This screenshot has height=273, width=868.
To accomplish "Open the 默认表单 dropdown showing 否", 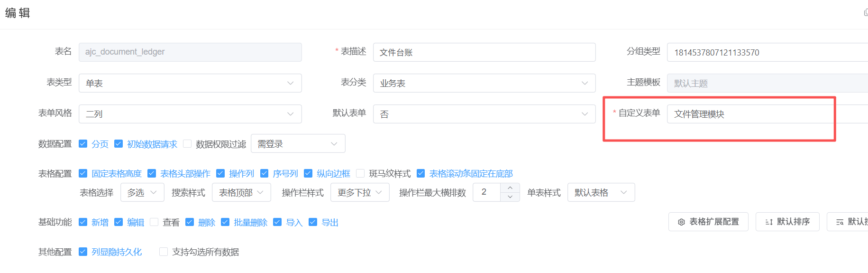I will (484, 114).
